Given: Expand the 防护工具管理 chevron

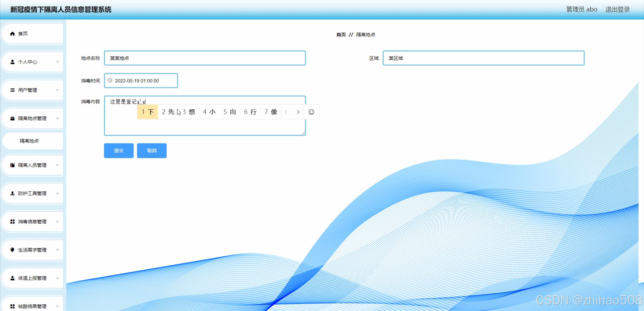Looking at the screenshot, I should coord(58,193).
